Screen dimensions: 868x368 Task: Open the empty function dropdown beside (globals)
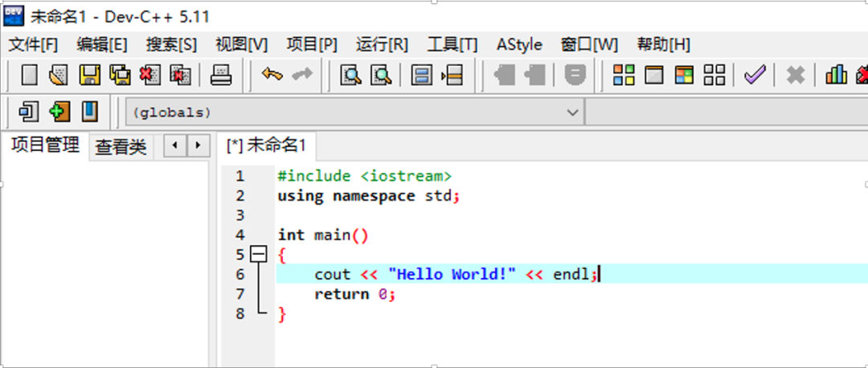pyautogui.click(x=727, y=112)
